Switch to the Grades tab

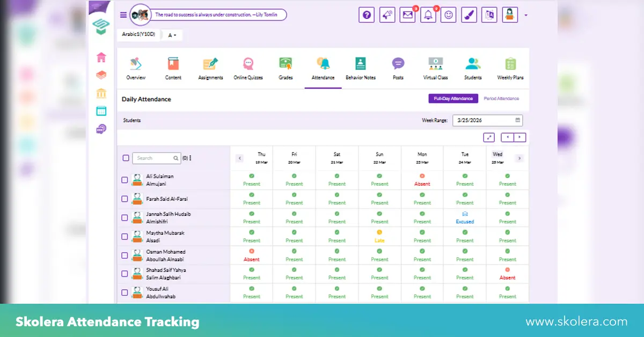tap(286, 68)
